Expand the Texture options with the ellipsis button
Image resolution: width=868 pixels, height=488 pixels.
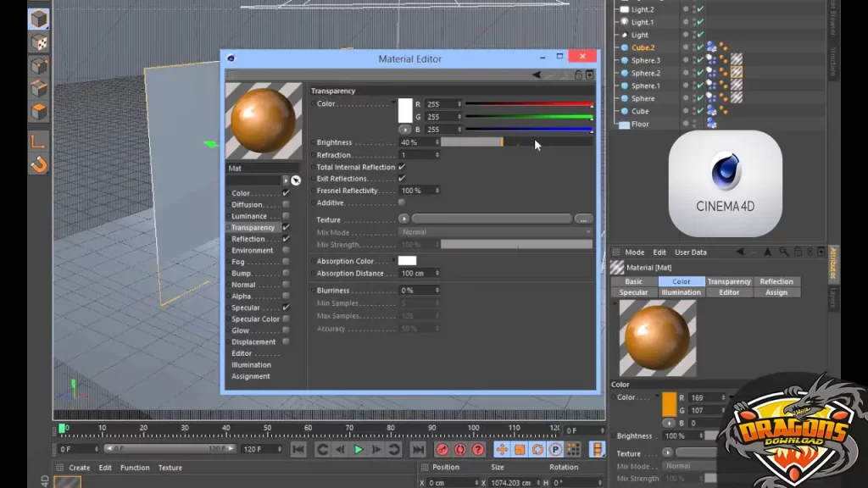[583, 219]
